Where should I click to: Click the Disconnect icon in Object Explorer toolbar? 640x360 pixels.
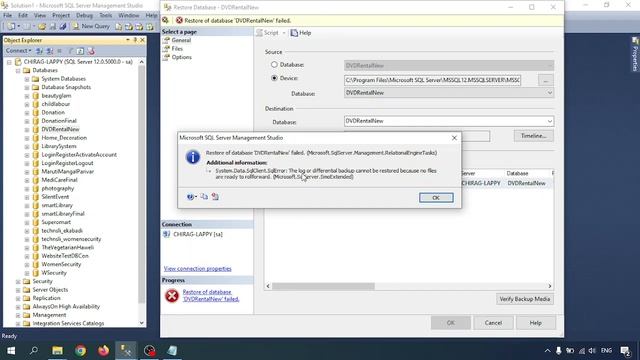click(x=49, y=51)
